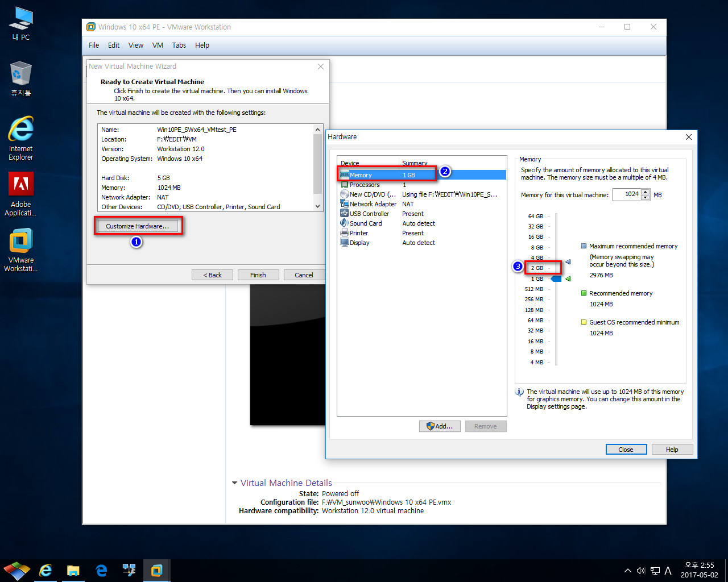This screenshot has height=582, width=728.
Task: Click the network icon in system tray
Action: click(655, 571)
